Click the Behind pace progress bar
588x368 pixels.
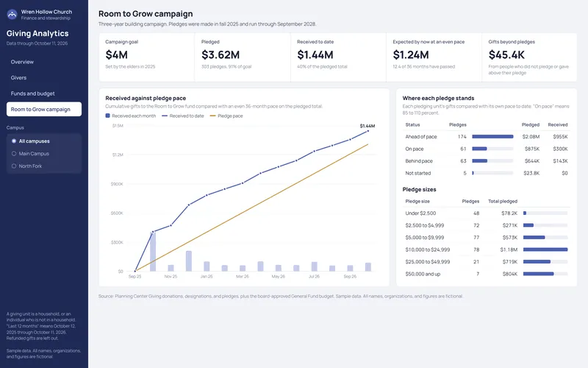[x=492, y=161]
